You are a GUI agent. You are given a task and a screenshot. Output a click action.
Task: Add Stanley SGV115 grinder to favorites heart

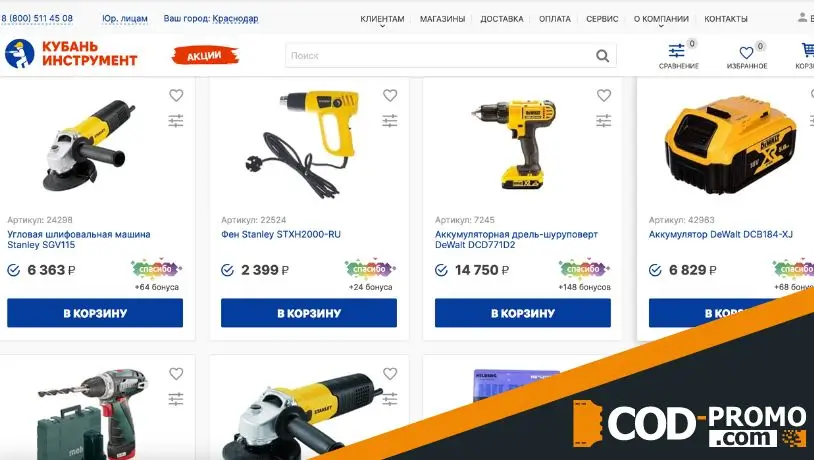click(x=176, y=96)
